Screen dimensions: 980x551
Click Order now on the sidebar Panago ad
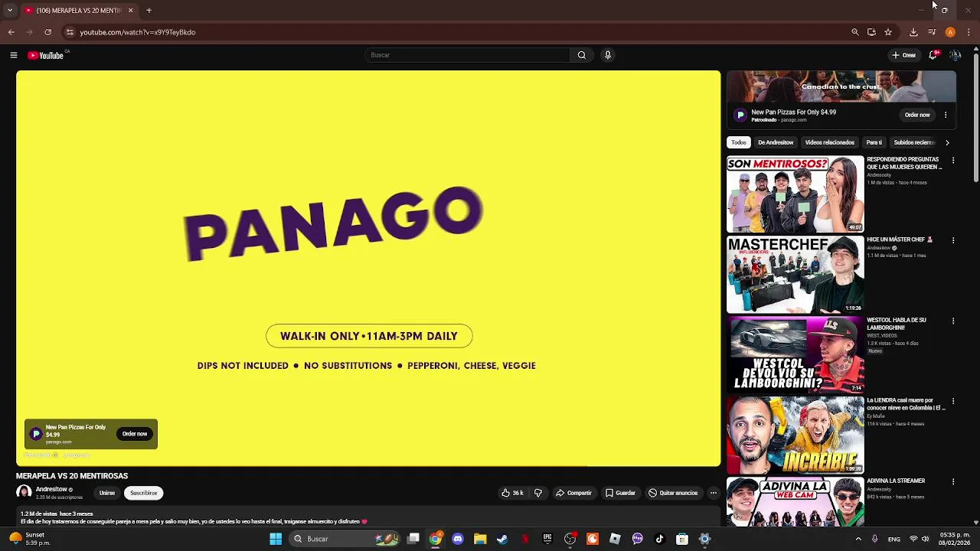[917, 115]
